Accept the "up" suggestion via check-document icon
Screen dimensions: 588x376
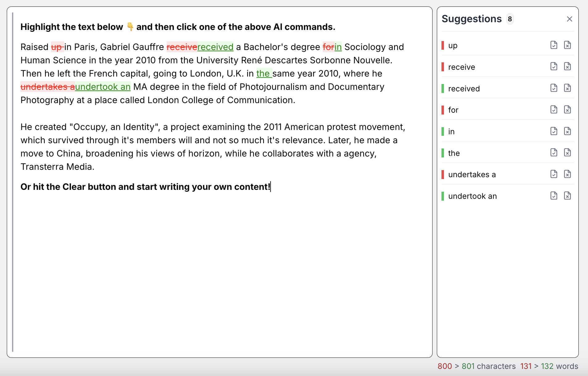click(x=554, y=45)
